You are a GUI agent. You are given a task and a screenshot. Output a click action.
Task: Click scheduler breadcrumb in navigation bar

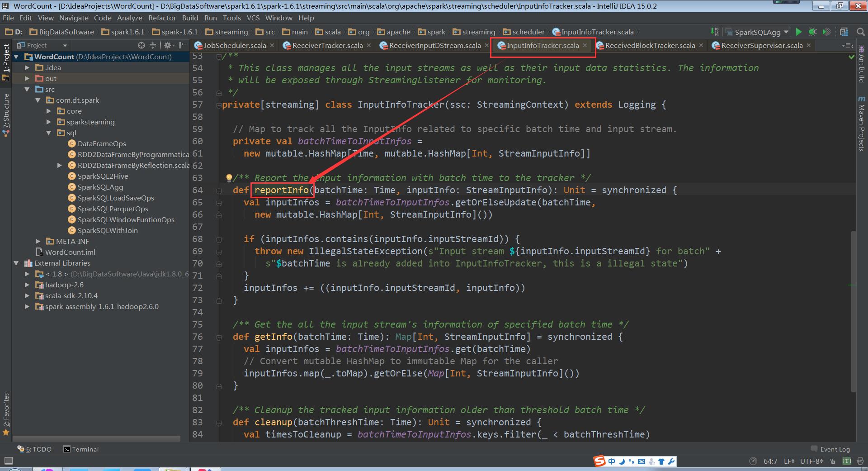pos(524,32)
